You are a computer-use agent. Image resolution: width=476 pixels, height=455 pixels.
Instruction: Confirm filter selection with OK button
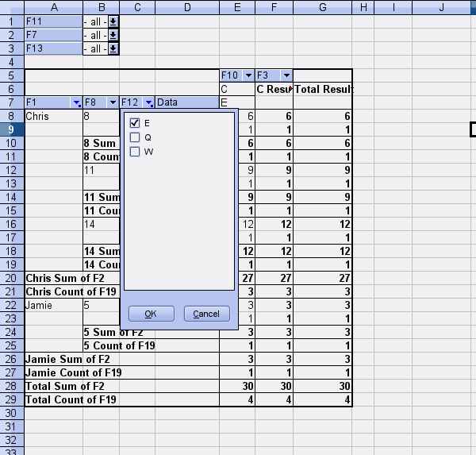point(150,314)
